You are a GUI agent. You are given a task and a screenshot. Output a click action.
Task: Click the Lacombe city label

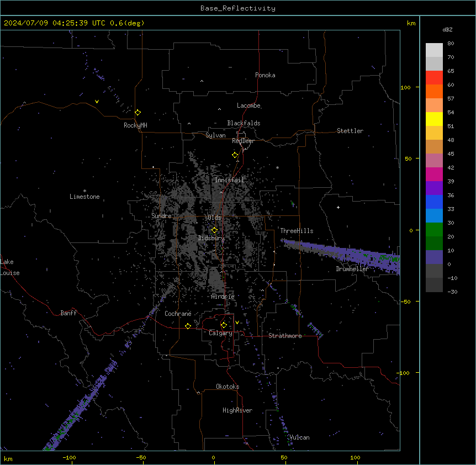pos(248,105)
